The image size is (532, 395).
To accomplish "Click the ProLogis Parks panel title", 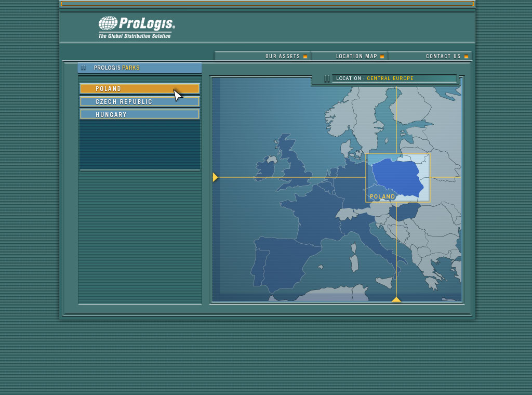I will tap(117, 68).
